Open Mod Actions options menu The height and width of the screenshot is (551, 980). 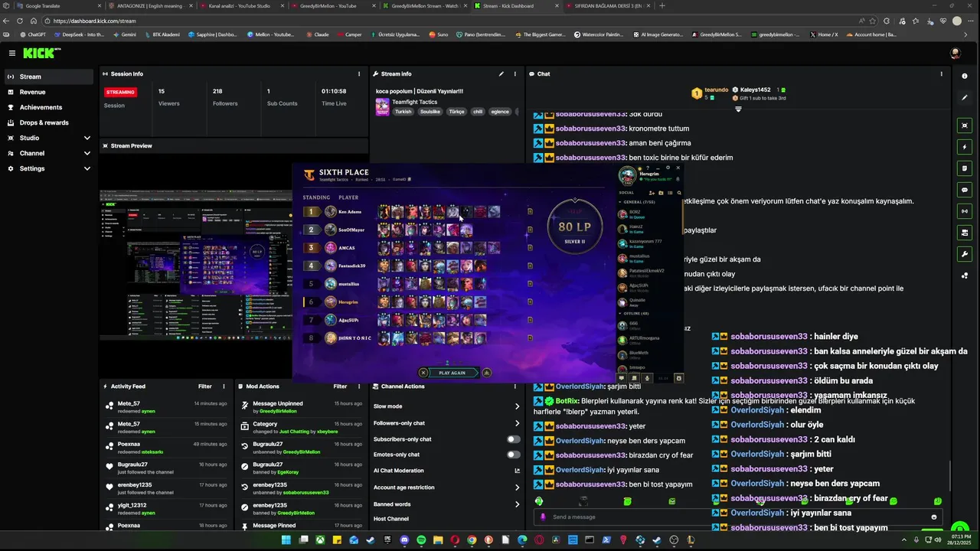click(x=359, y=386)
